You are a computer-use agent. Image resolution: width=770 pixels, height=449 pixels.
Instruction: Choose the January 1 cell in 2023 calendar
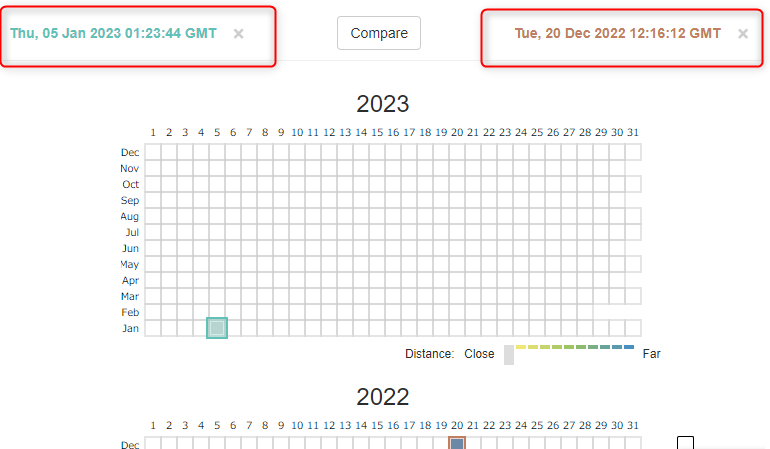pos(153,328)
